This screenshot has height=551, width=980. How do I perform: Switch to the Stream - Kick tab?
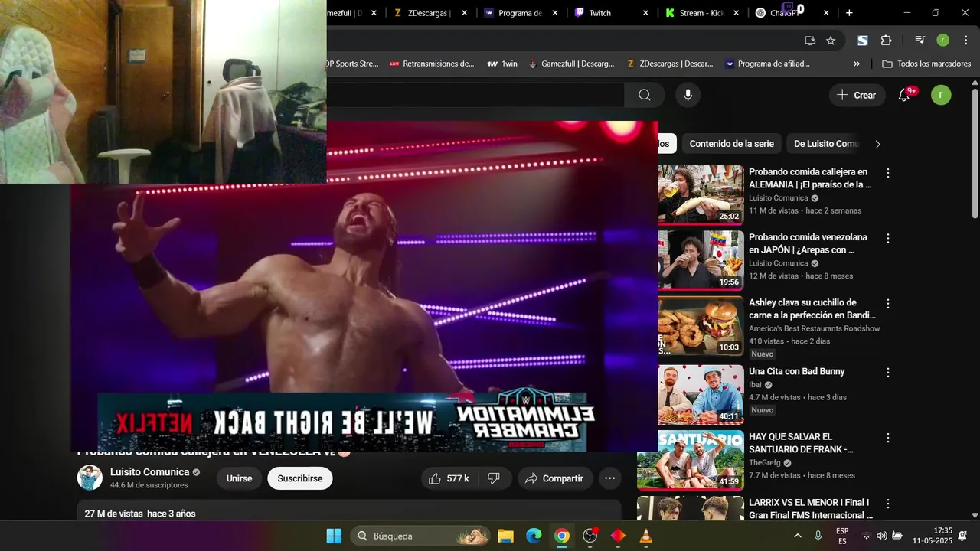(701, 13)
